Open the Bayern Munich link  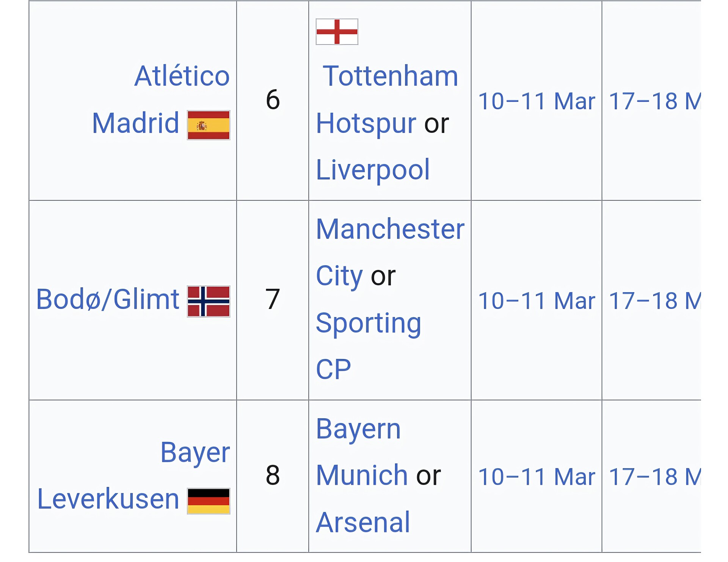(358, 429)
